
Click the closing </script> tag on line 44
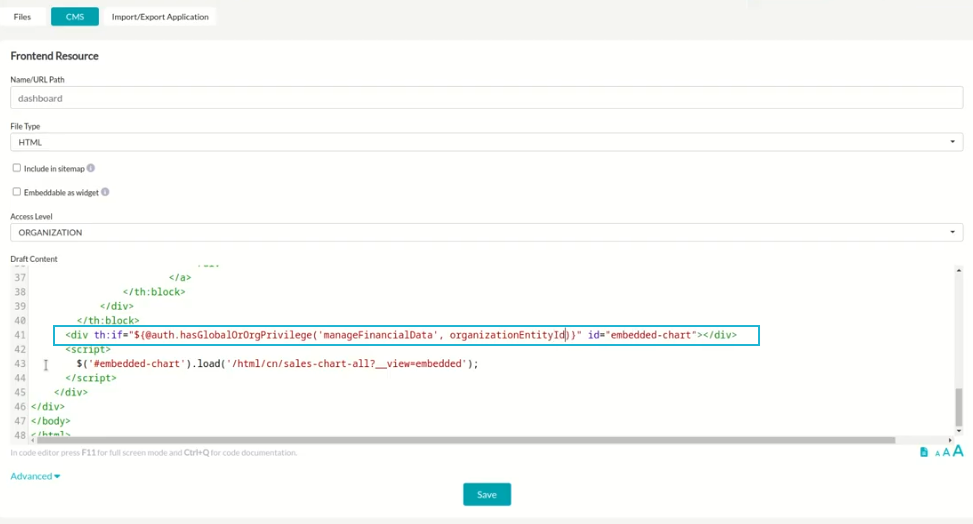pyautogui.click(x=91, y=378)
